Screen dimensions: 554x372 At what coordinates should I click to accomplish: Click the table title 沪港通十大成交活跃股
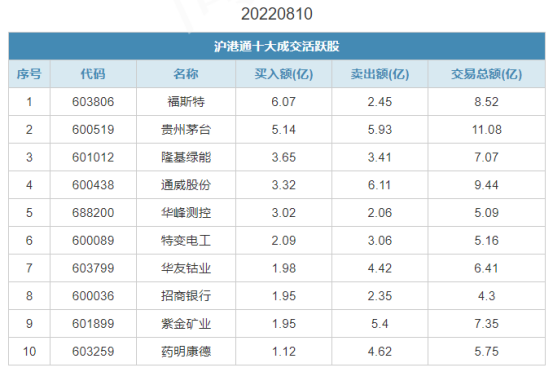tap(277, 46)
